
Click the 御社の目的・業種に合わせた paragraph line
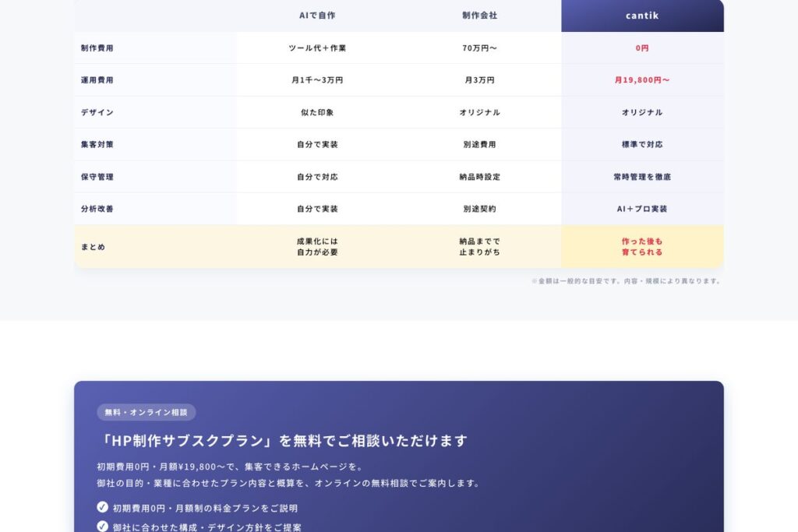point(288,483)
